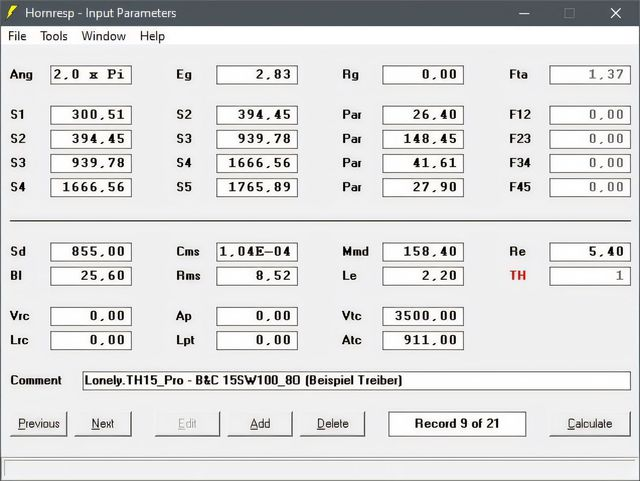Click the Rg field showing 0,00

click(423, 75)
